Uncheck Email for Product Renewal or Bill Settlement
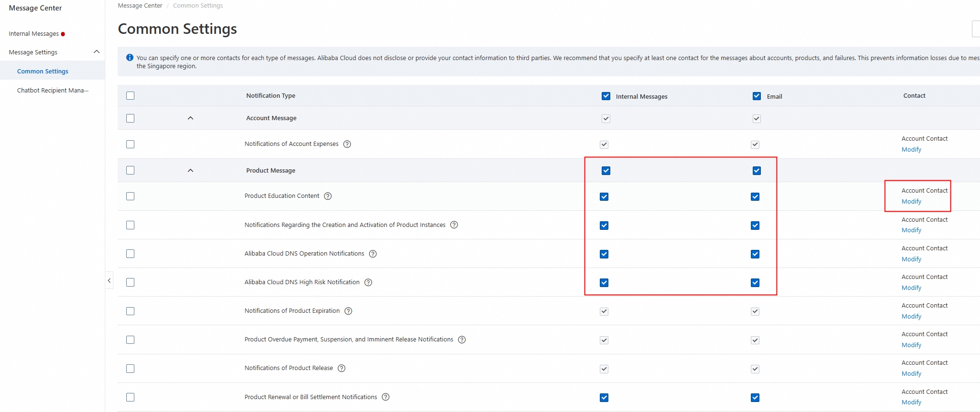 755,398
